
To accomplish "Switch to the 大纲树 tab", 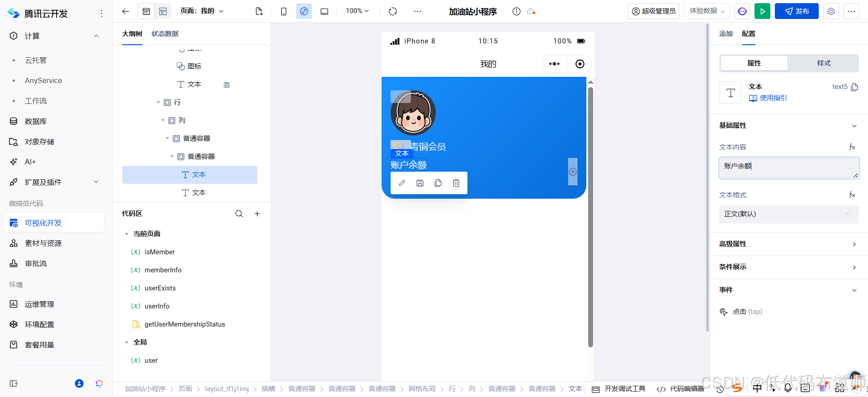I will click(x=132, y=34).
